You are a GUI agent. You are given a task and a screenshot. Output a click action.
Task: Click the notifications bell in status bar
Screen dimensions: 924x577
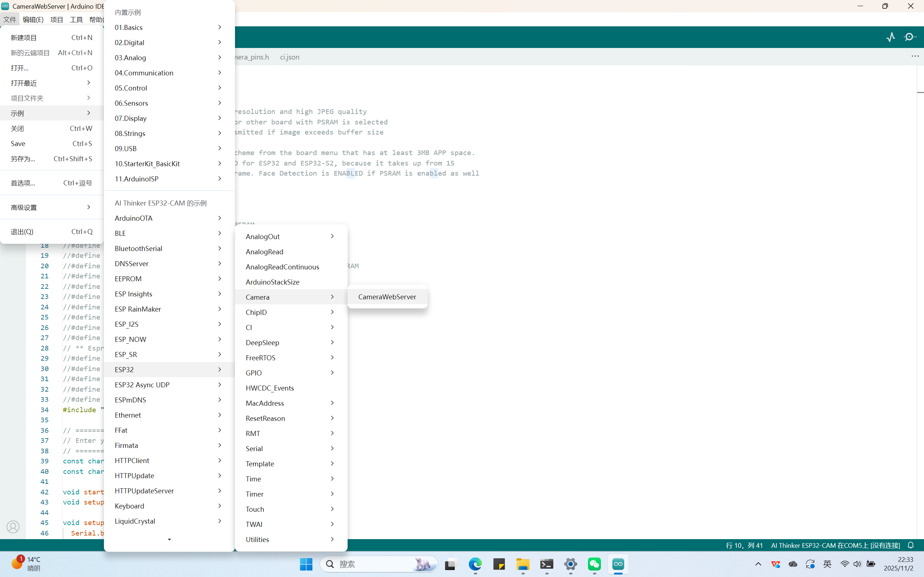click(x=911, y=545)
